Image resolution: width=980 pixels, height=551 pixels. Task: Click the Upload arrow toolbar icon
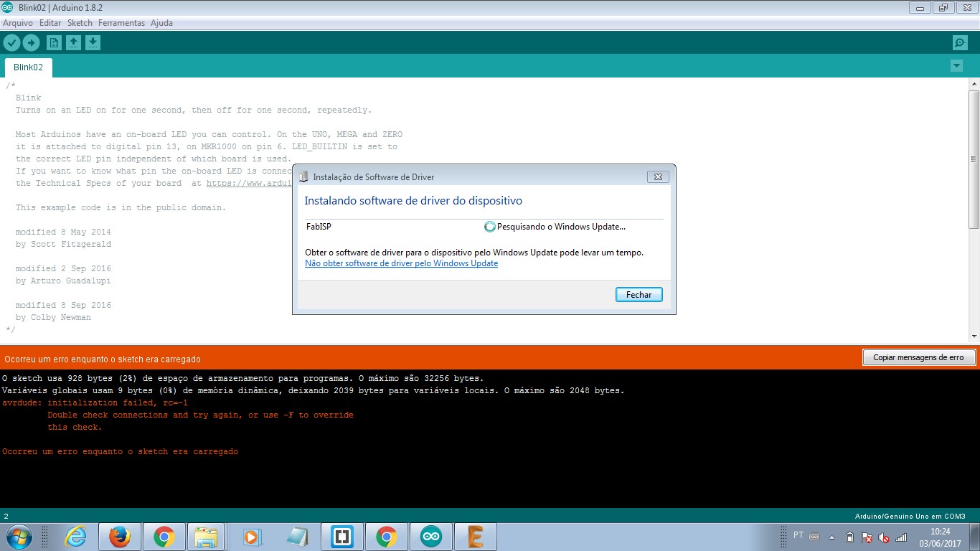pos(31,43)
